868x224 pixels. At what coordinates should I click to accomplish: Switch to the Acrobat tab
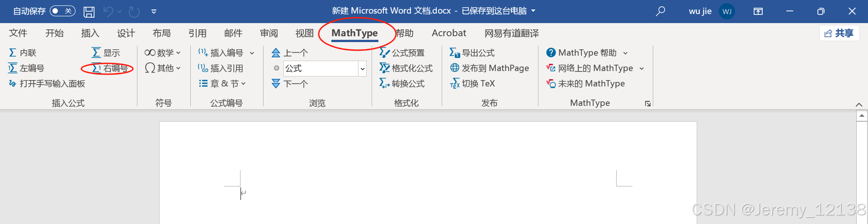(449, 33)
